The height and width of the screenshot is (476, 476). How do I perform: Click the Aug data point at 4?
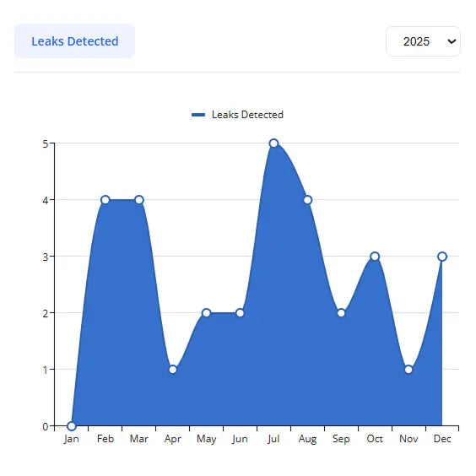coord(307,200)
